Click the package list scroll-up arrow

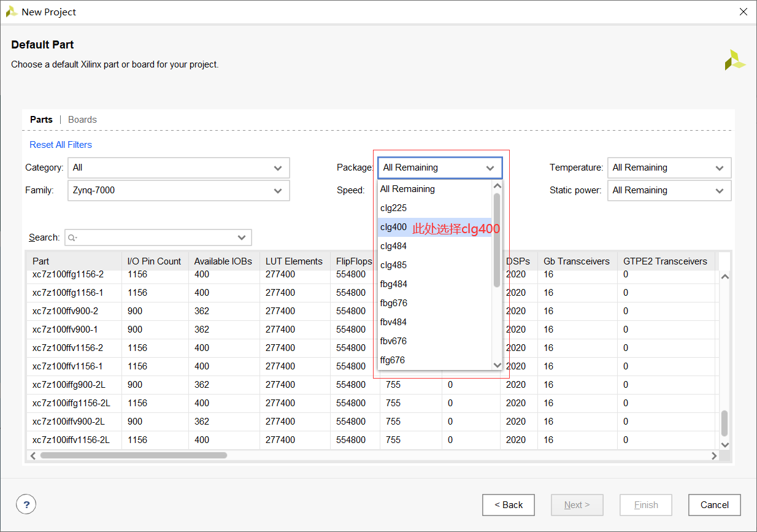click(498, 185)
